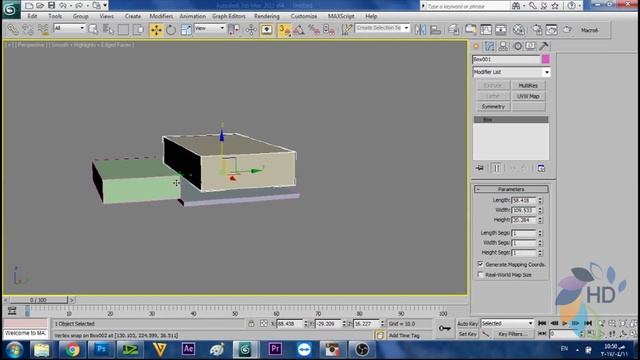Select the Rotate transform tool
This screenshot has width=640, height=360.
171,30
